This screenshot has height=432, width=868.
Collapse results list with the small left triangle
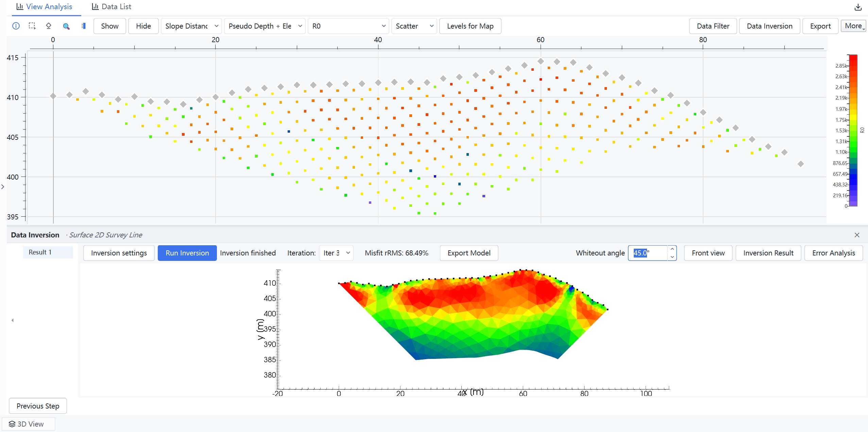point(13,320)
